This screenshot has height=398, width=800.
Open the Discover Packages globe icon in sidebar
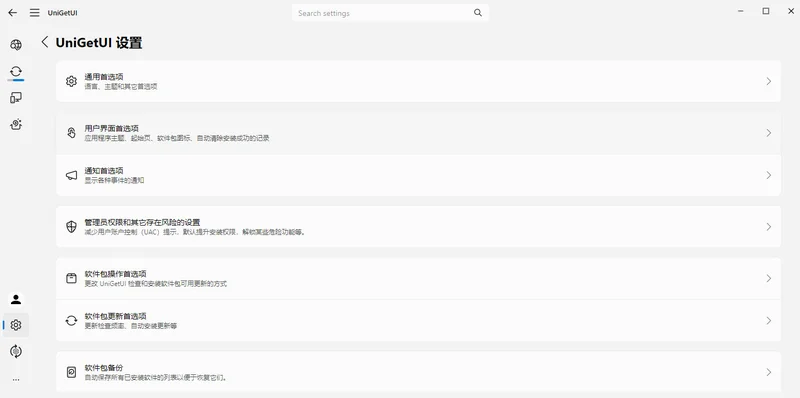point(16,45)
